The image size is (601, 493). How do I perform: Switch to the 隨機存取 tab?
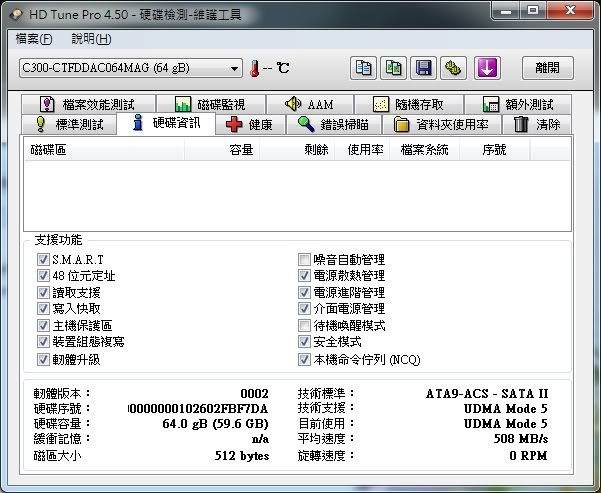click(409, 104)
